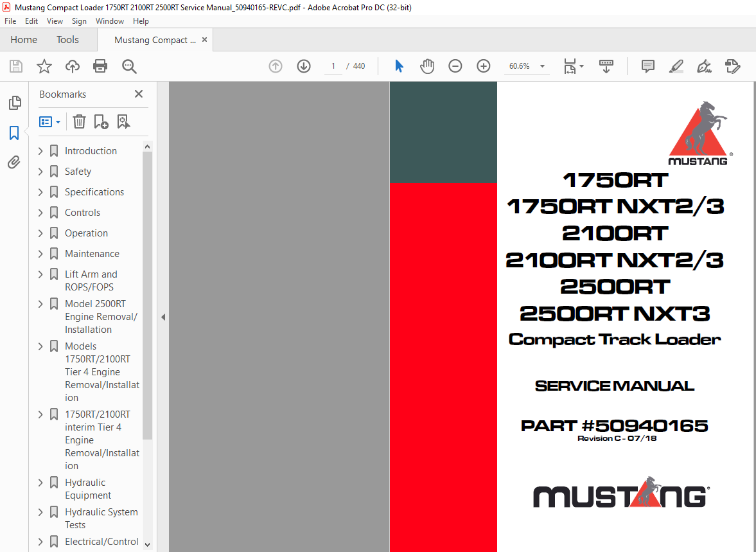
Task: Go to next page arrow
Action: pyautogui.click(x=304, y=66)
